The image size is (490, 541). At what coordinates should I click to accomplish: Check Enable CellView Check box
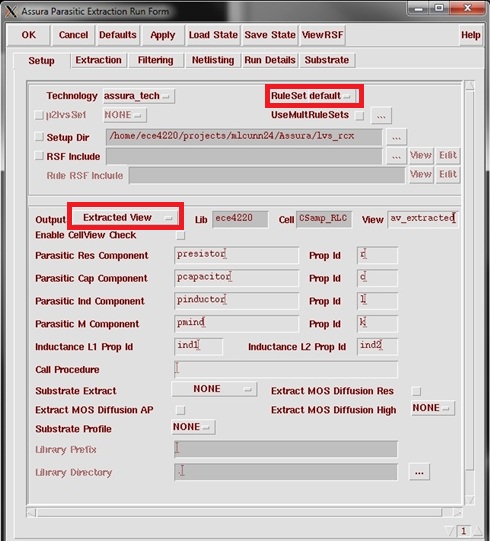(x=180, y=236)
